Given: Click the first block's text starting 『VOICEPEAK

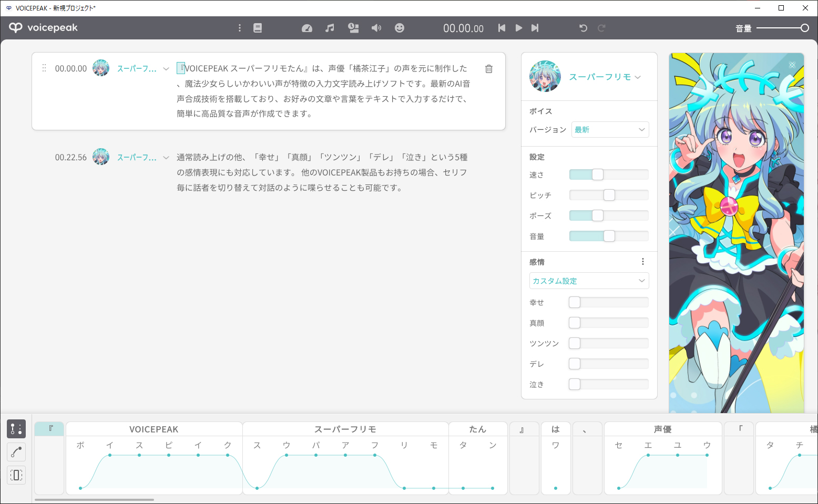Looking at the screenshot, I should (x=323, y=91).
